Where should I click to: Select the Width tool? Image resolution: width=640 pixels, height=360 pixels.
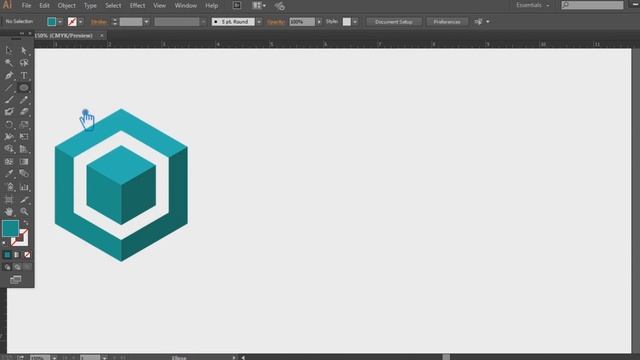coord(9,137)
